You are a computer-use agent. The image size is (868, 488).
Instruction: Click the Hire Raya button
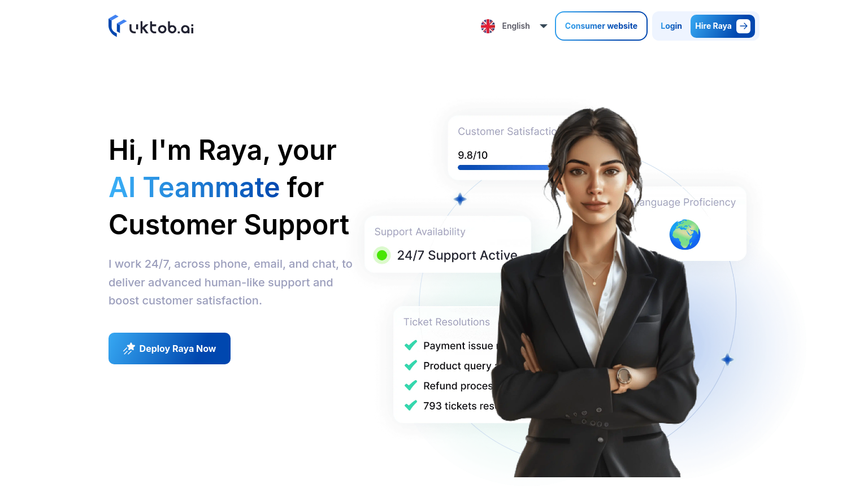pyautogui.click(x=723, y=26)
